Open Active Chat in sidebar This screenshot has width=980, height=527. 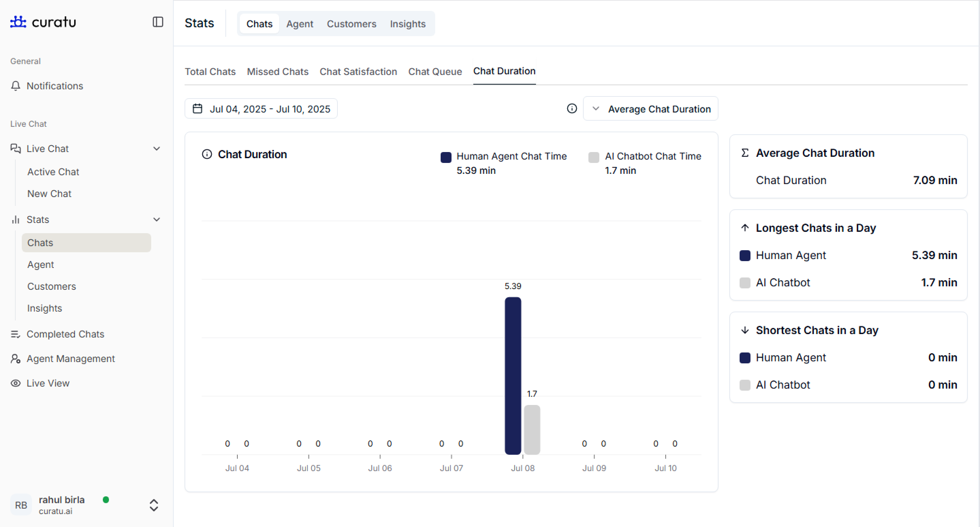pyautogui.click(x=53, y=172)
